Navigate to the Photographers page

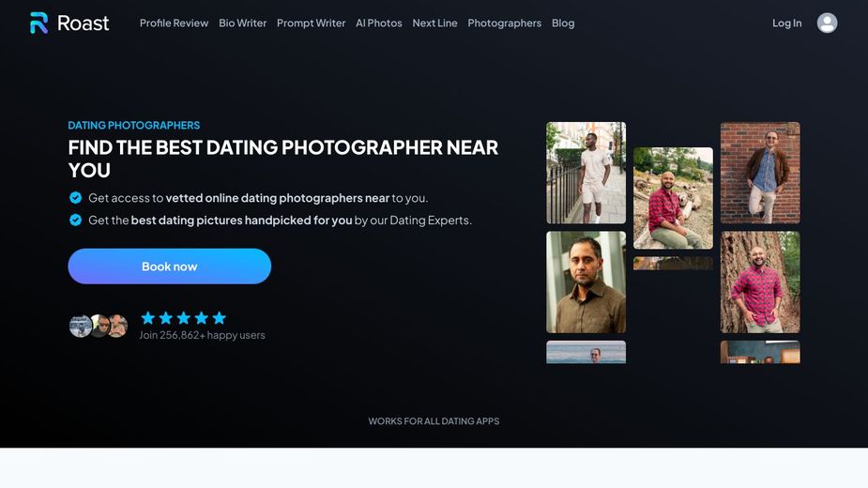504,23
